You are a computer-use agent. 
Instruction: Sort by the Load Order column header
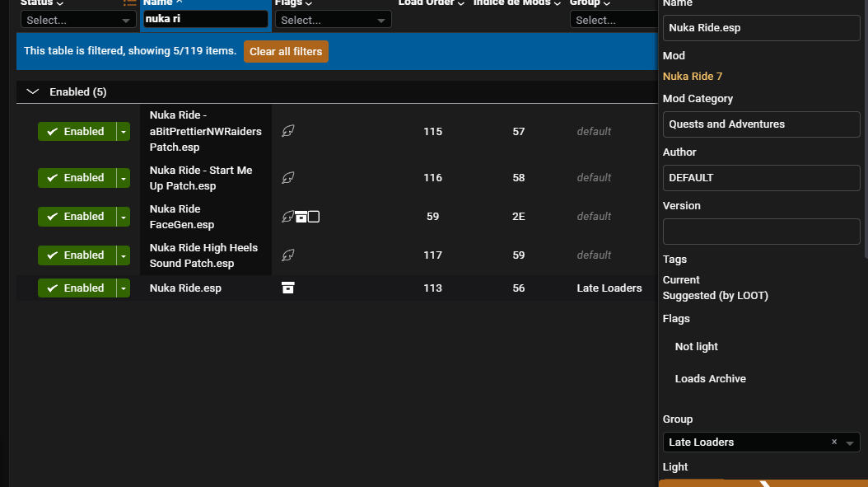(432, 2)
